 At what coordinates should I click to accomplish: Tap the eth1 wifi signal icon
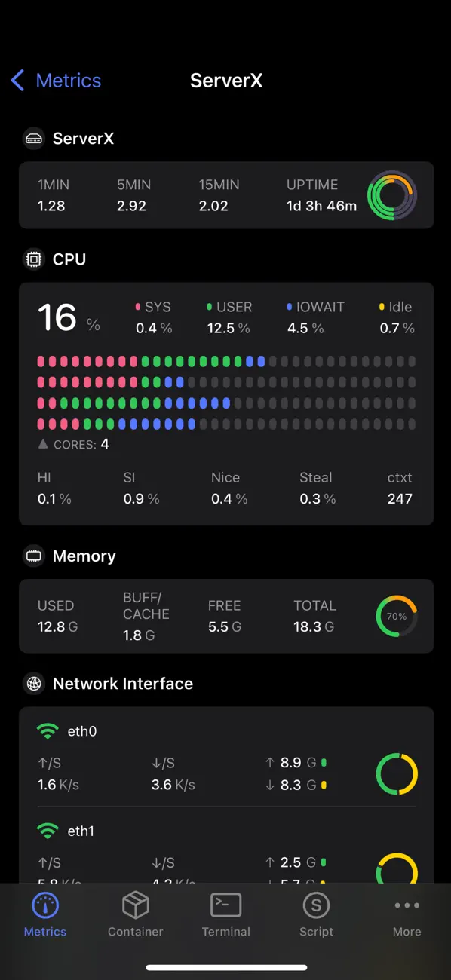pyautogui.click(x=47, y=831)
